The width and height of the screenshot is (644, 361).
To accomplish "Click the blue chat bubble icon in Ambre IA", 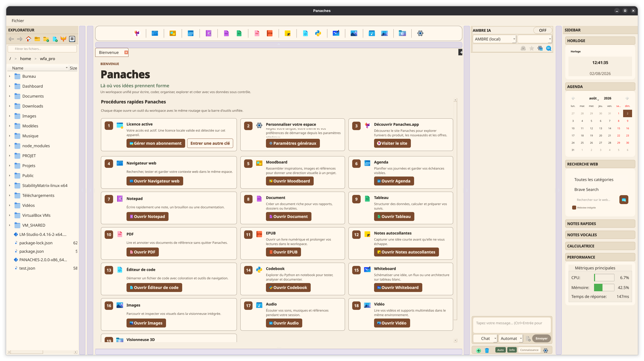I will click(x=549, y=48).
